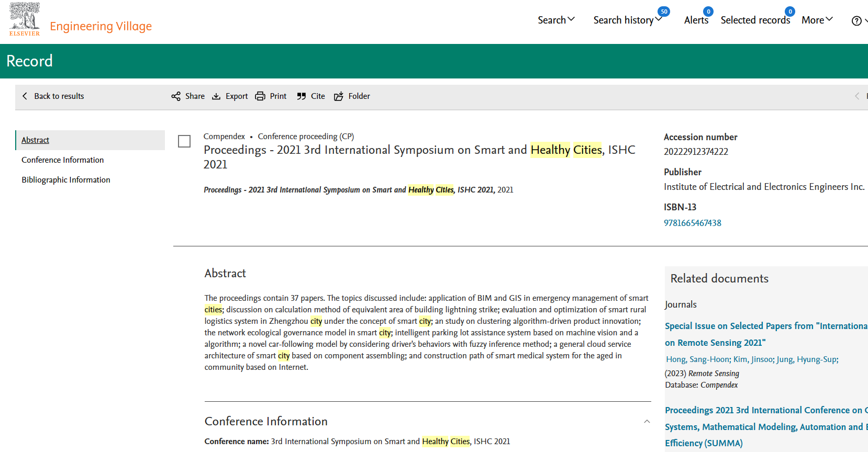Open Proceedings 2021 3rd International Conference related document
This screenshot has height=452, width=868.
(766, 426)
